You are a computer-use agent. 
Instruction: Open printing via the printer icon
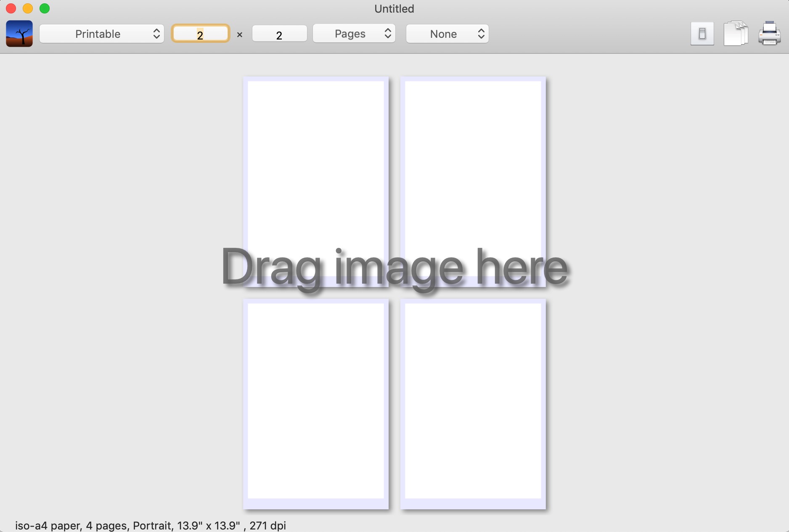[770, 34]
